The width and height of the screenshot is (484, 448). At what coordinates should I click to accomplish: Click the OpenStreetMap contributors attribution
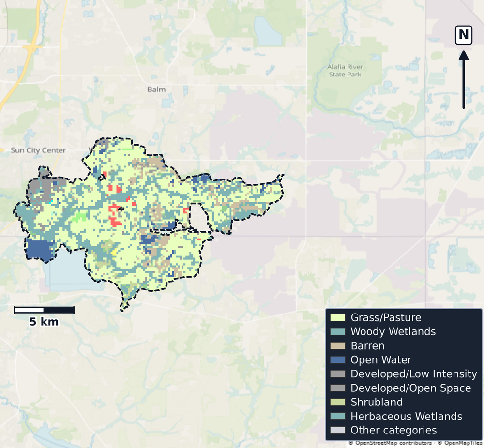point(390,443)
